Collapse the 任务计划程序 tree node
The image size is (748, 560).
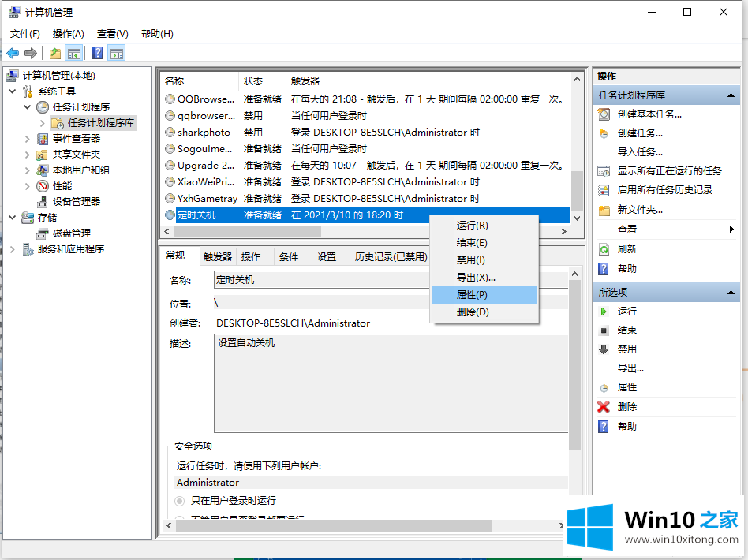27,106
